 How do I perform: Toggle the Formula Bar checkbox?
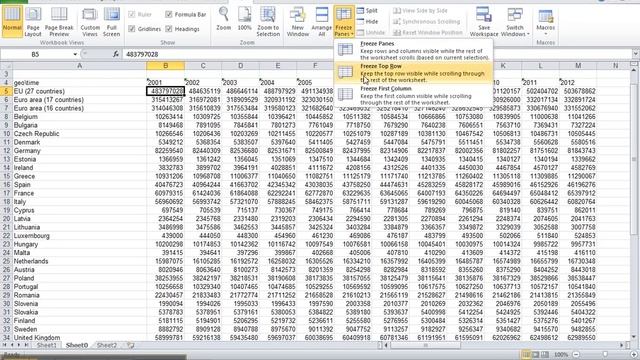tap(169, 15)
